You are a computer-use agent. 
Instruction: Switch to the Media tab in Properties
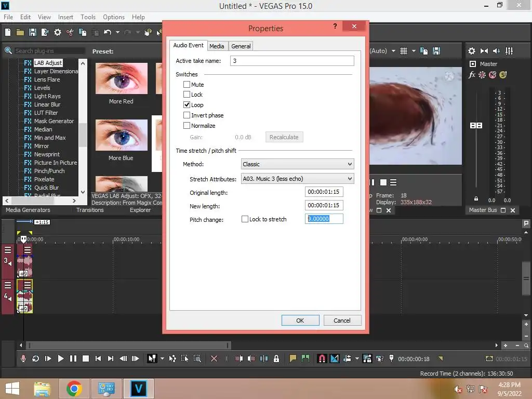pos(217,46)
